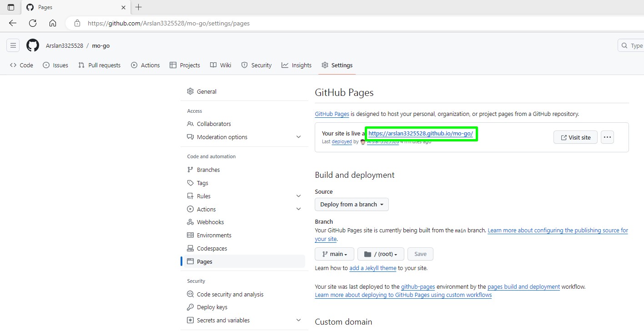
Task: Click the Visit site button
Action: 575,137
